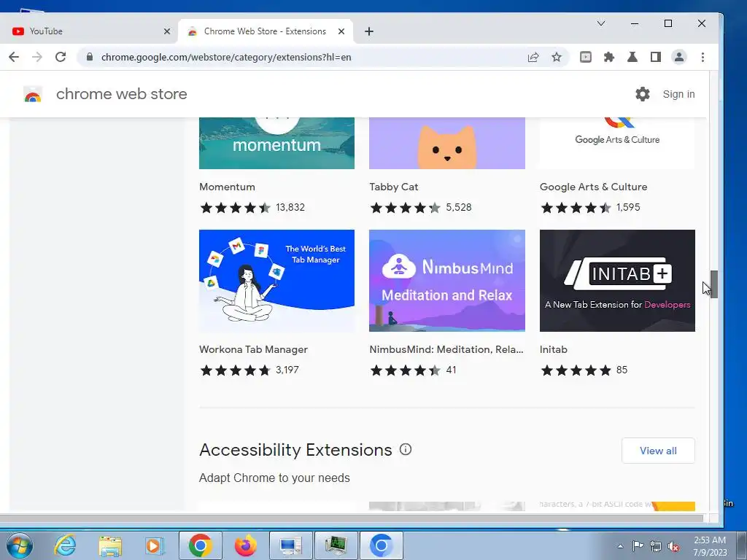
Task: Switch to Google Chrome in the taskbar
Action: tap(200, 545)
